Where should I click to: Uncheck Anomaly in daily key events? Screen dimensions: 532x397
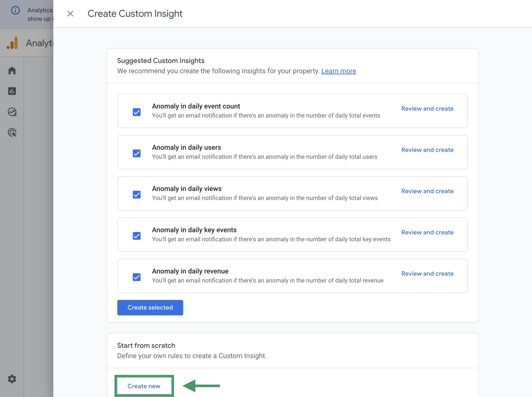click(136, 236)
